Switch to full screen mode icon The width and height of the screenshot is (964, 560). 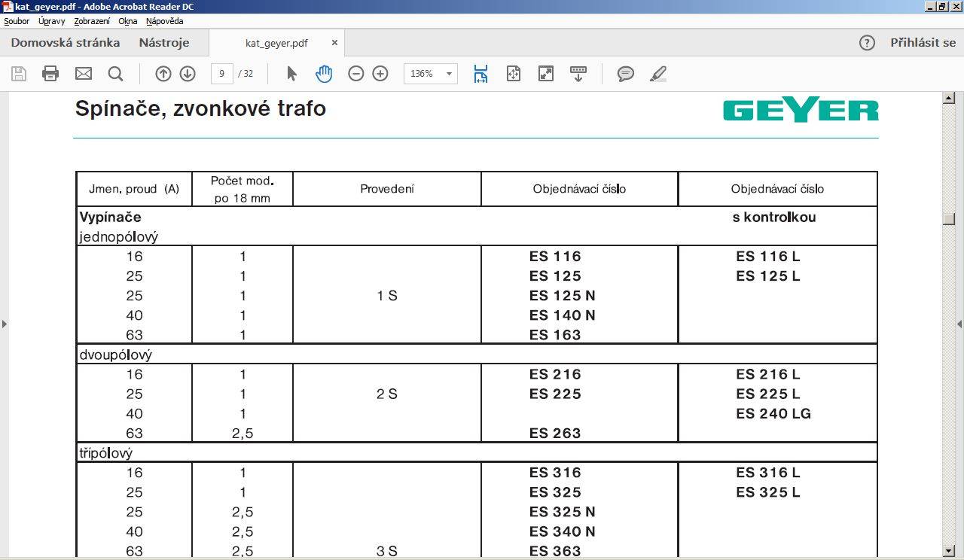pyautogui.click(x=546, y=73)
